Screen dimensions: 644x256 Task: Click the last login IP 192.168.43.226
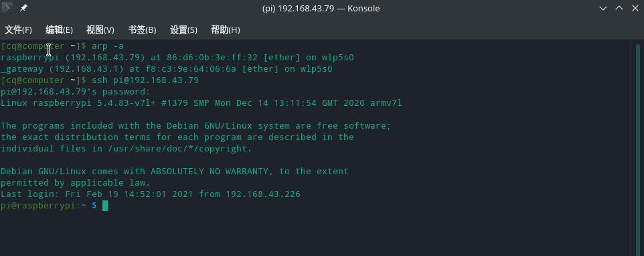[x=263, y=194]
